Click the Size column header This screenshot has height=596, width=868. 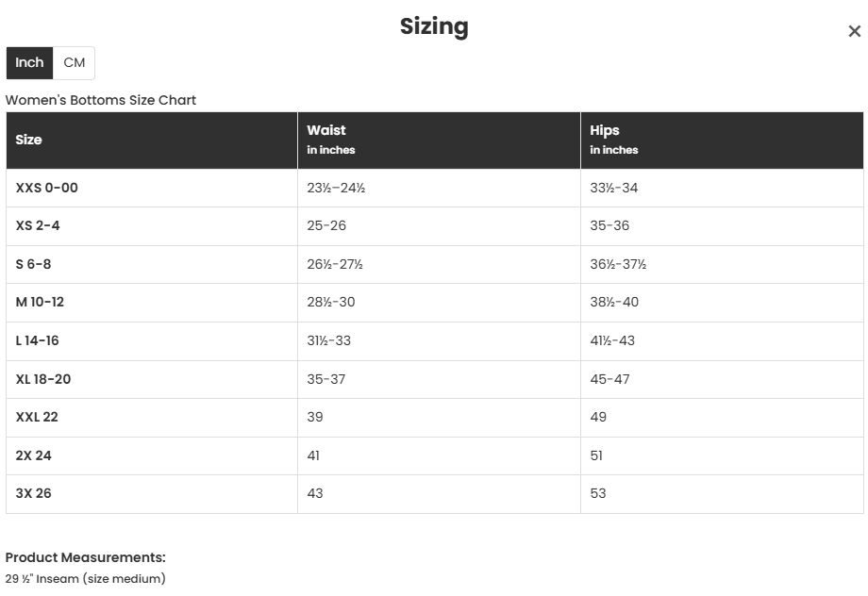point(29,140)
